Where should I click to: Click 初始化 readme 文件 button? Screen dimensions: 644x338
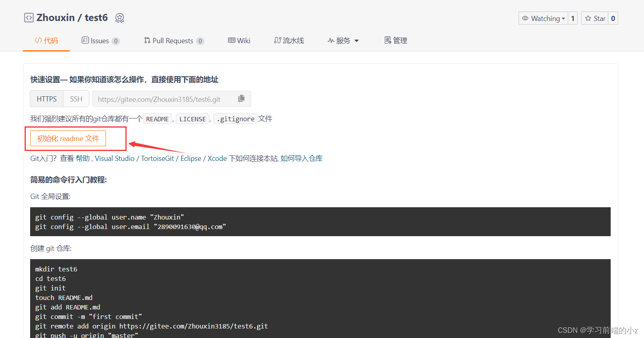coord(68,138)
